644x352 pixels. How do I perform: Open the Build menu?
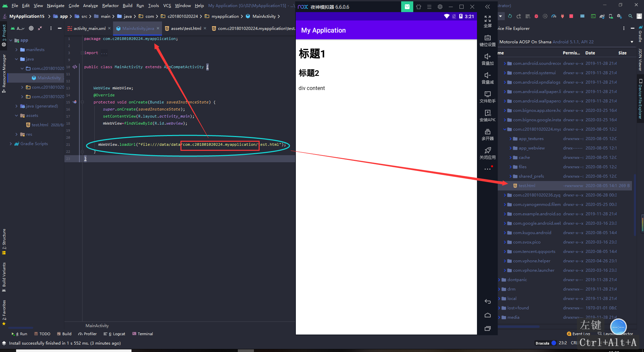pyautogui.click(x=127, y=5)
